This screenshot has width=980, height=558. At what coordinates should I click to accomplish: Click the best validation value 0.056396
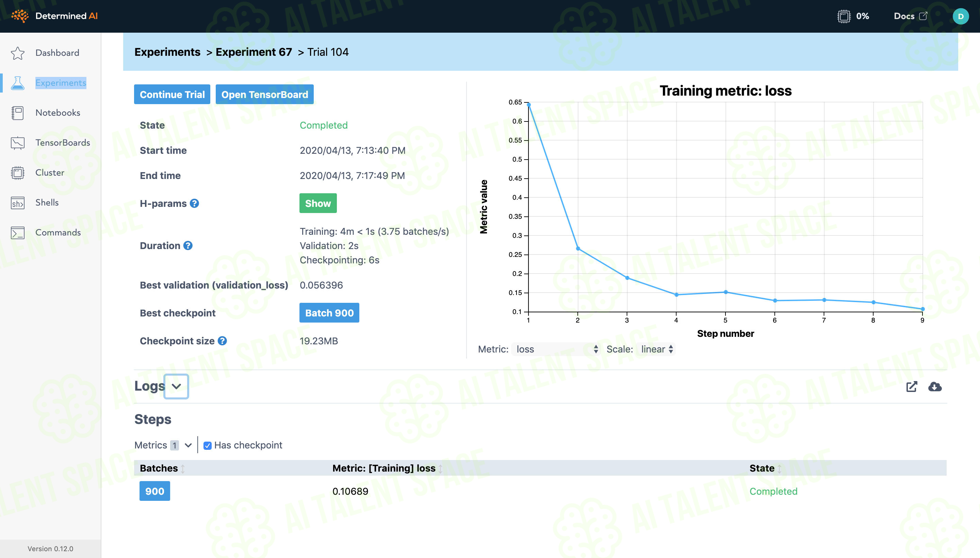(321, 285)
